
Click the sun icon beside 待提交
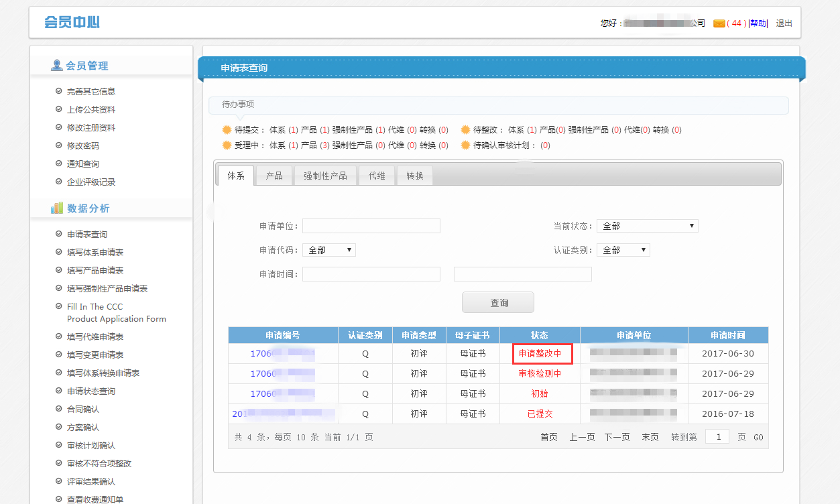pyautogui.click(x=227, y=130)
